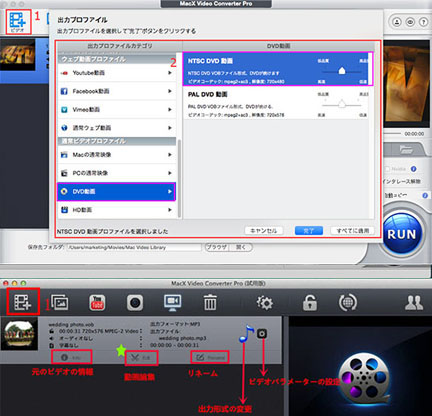Click the unlock padlock icon
Viewport: 432px width, 416px height.
(310, 303)
